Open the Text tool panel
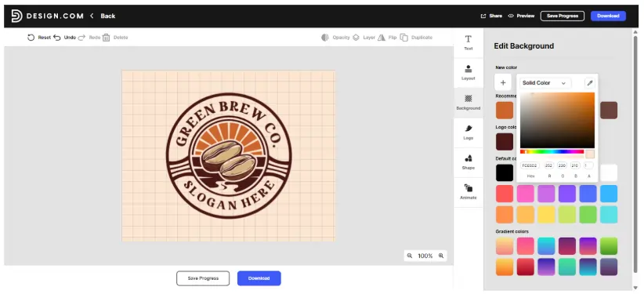This screenshot has height=294, width=644. [x=469, y=43]
